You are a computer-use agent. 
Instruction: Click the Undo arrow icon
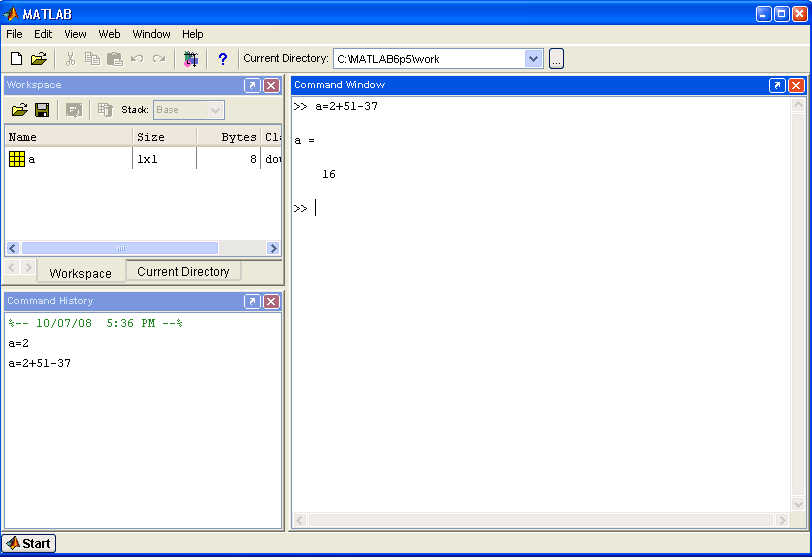[137, 59]
